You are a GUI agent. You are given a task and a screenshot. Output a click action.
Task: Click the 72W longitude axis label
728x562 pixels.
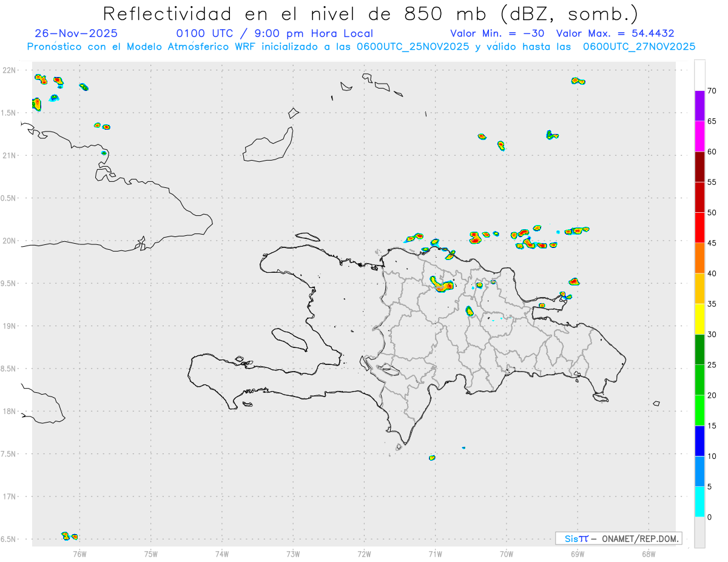(x=364, y=554)
